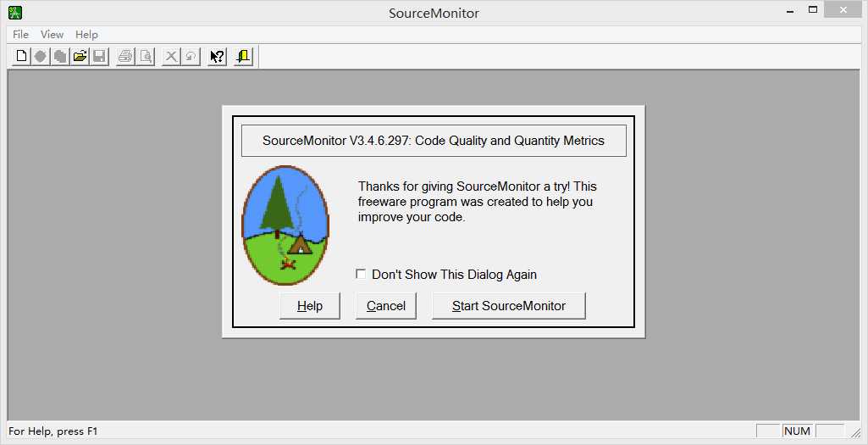Click Start SourceMonitor button

509,306
